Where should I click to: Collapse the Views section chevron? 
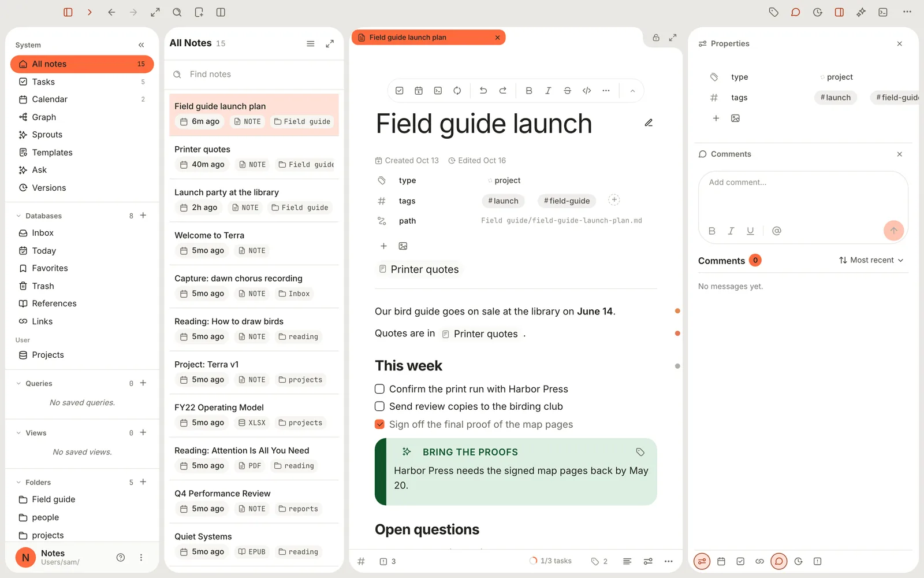(x=18, y=433)
